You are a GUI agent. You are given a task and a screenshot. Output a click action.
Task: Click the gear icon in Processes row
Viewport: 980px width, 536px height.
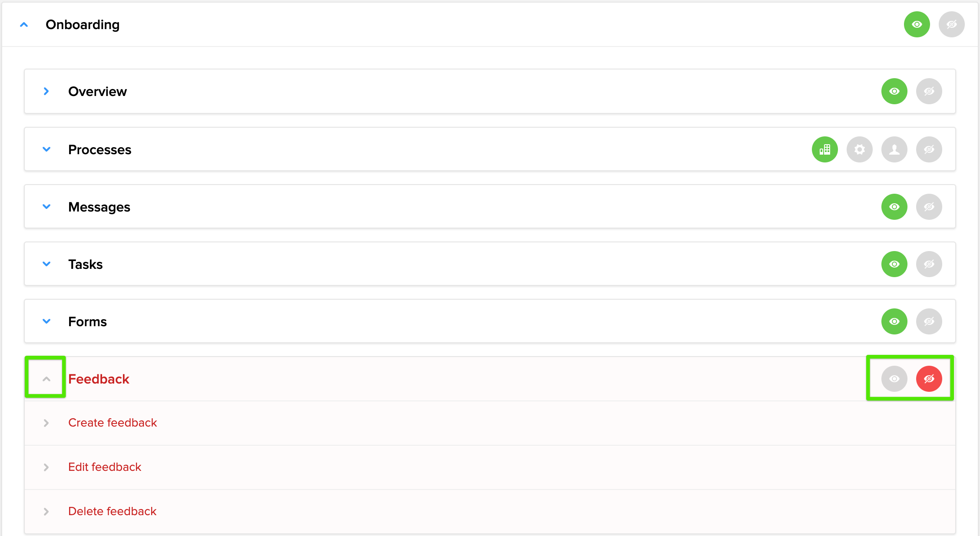tap(859, 149)
